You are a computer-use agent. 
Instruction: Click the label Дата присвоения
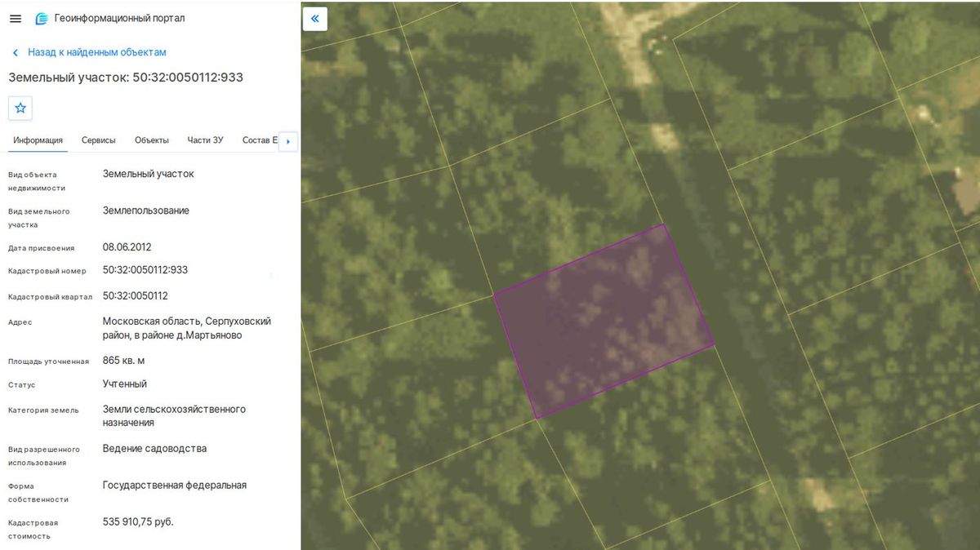(x=41, y=248)
